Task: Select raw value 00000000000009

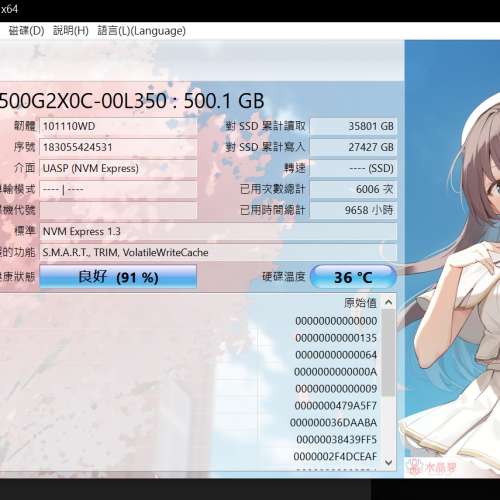Action: pos(336,389)
